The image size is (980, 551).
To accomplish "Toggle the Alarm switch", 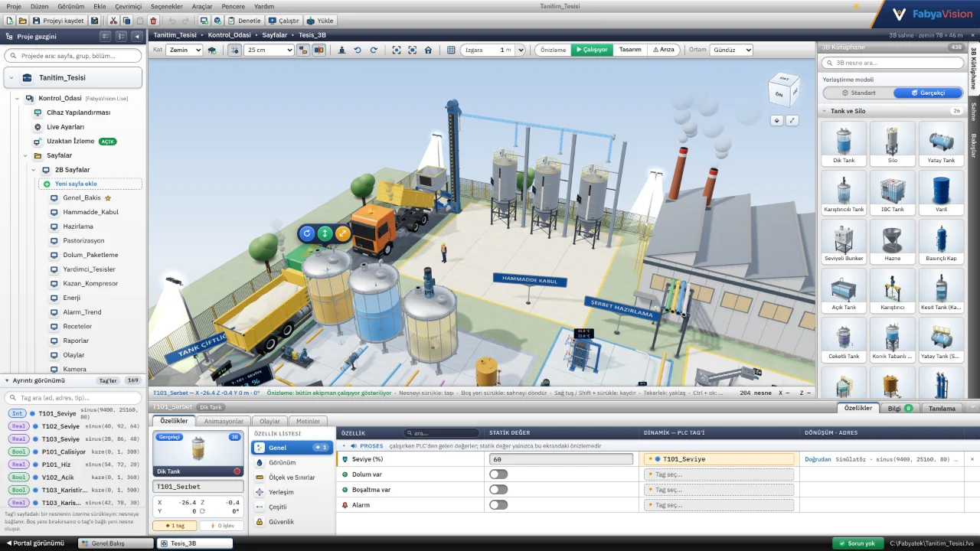I will click(498, 505).
